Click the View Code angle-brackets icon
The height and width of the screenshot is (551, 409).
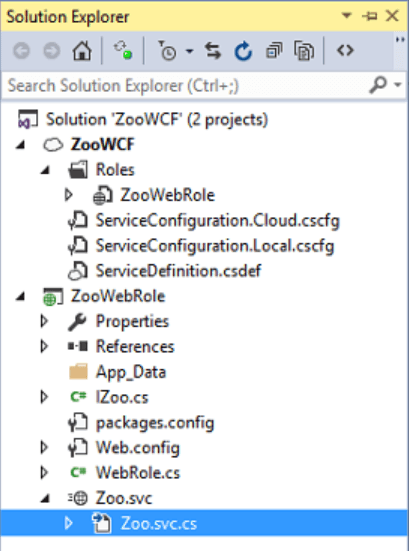(345, 51)
